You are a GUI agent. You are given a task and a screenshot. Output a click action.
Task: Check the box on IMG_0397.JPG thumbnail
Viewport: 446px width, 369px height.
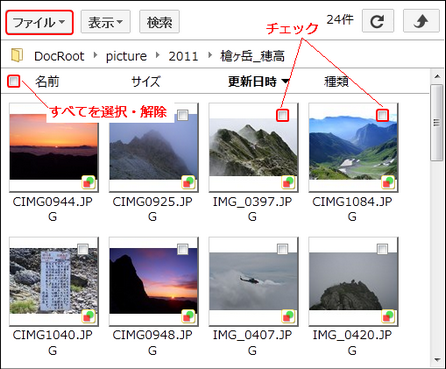tap(283, 115)
